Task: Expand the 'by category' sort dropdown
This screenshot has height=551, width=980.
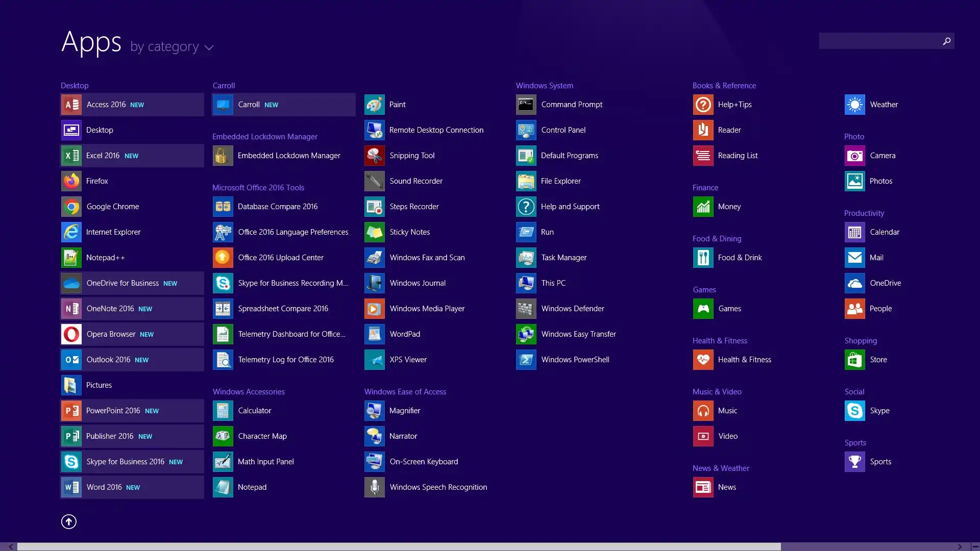Action: [x=171, y=47]
